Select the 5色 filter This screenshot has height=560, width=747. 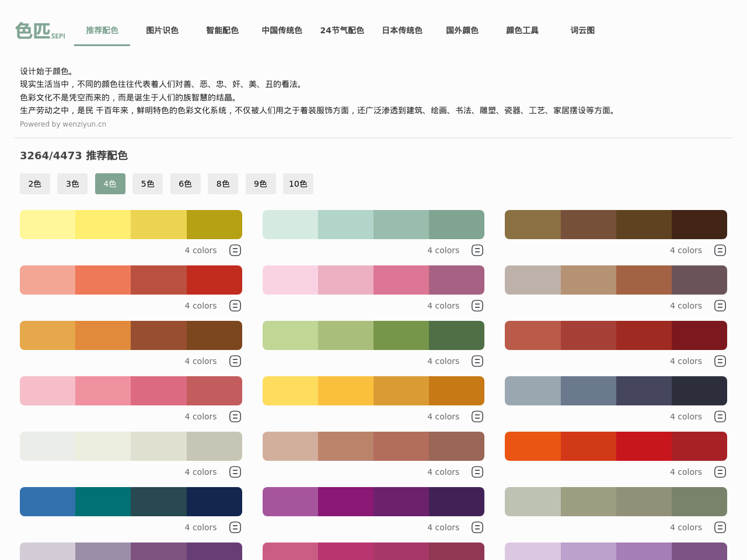pyautogui.click(x=148, y=184)
